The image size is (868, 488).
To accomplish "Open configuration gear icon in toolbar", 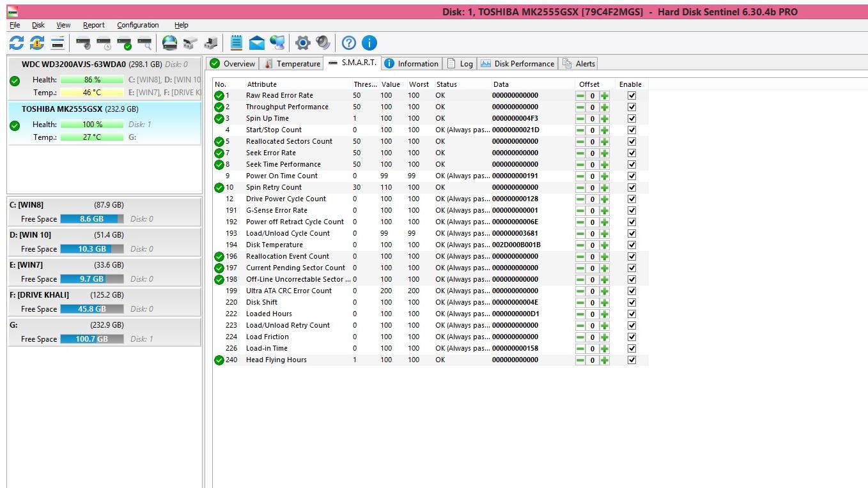I will [x=303, y=43].
